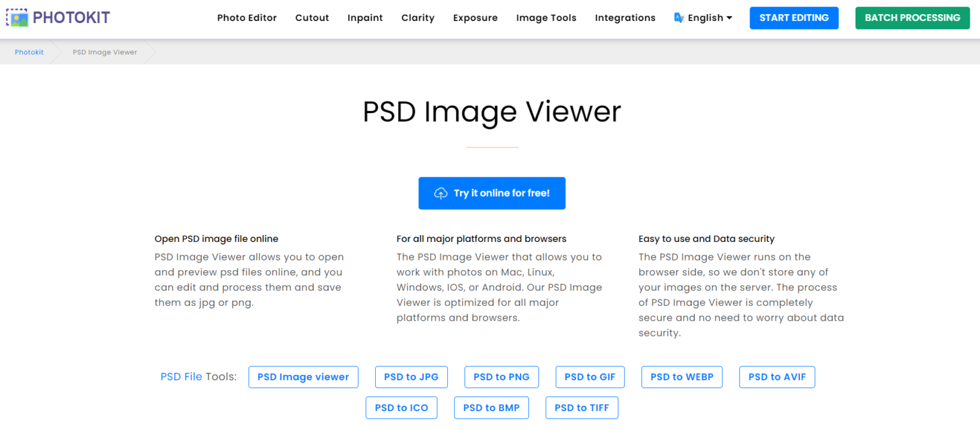This screenshot has height=431, width=980.
Task: Click the PhotoKit logo icon
Action: pyautogui.click(x=19, y=17)
